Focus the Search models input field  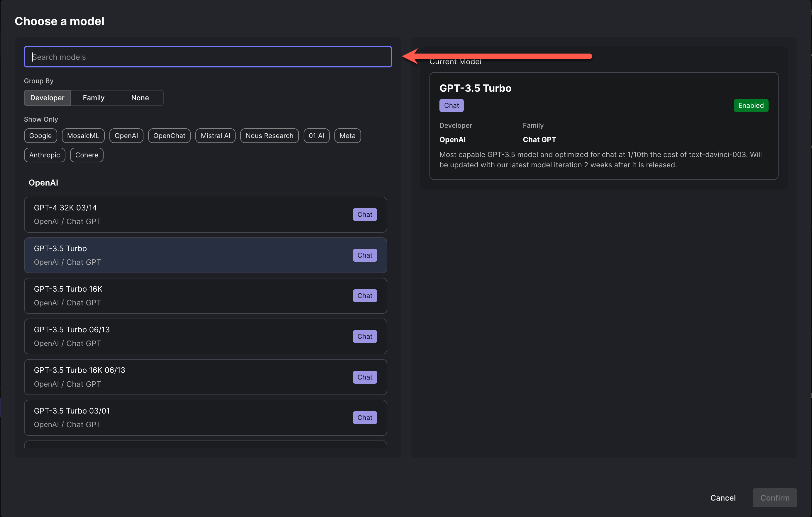tap(208, 57)
